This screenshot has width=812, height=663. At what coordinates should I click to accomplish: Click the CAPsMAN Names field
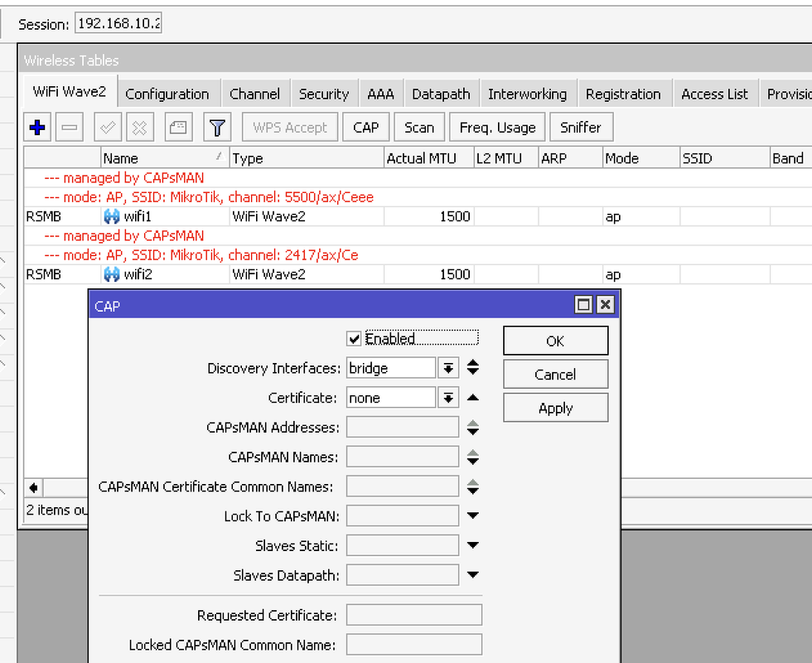pos(403,457)
